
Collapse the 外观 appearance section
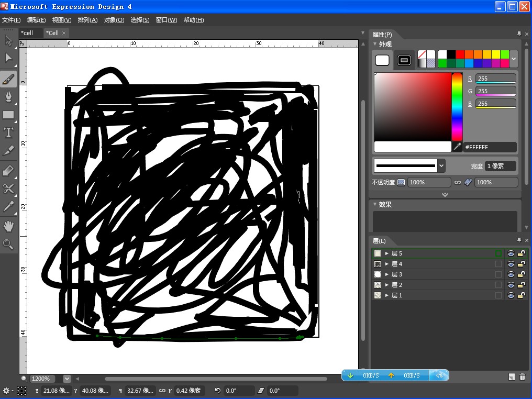[x=375, y=44]
